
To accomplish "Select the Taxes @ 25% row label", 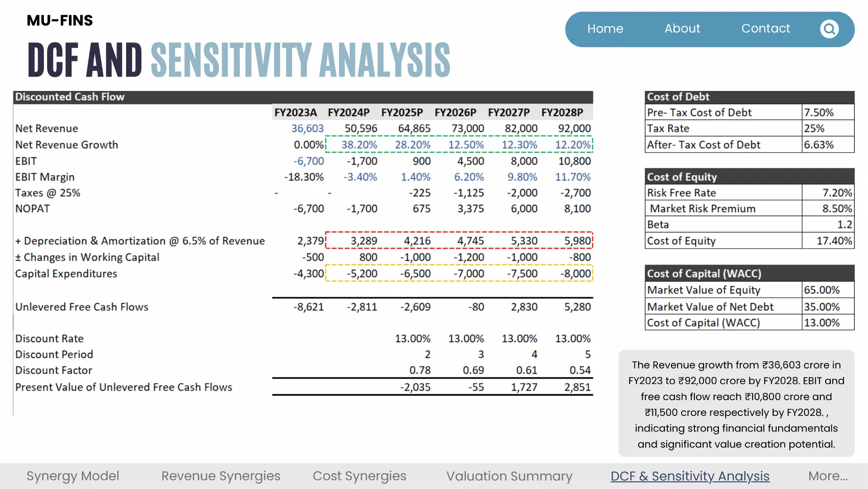I will [47, 193].
